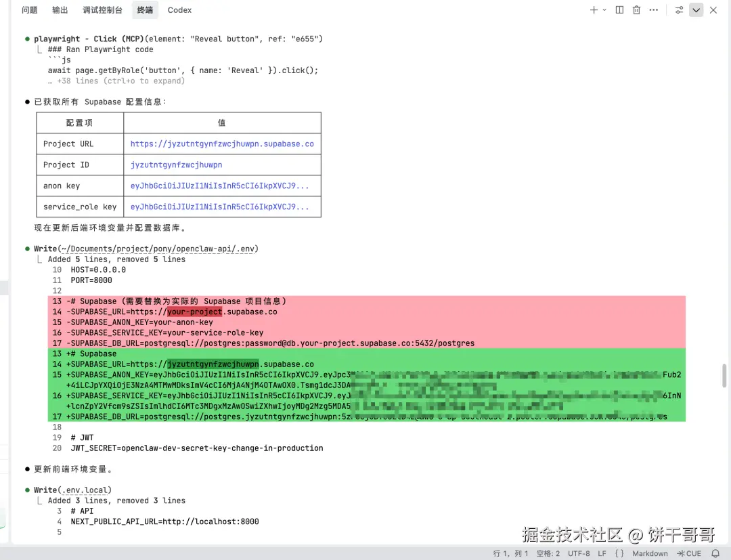
Task: Click the NEXT_PUBLIC_API_URL line
Action: pyautogui.click(x=164, y=521)
